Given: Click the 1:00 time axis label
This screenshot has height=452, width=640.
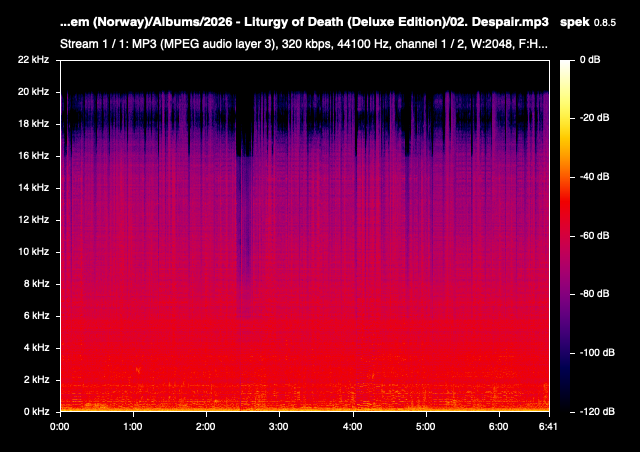Looking at the screenshot, I should coord(133,427).
